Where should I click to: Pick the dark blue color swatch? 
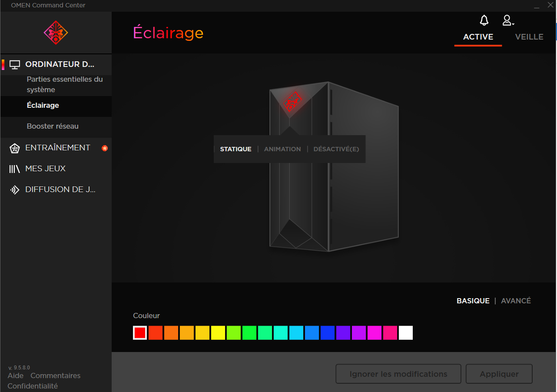328,333
